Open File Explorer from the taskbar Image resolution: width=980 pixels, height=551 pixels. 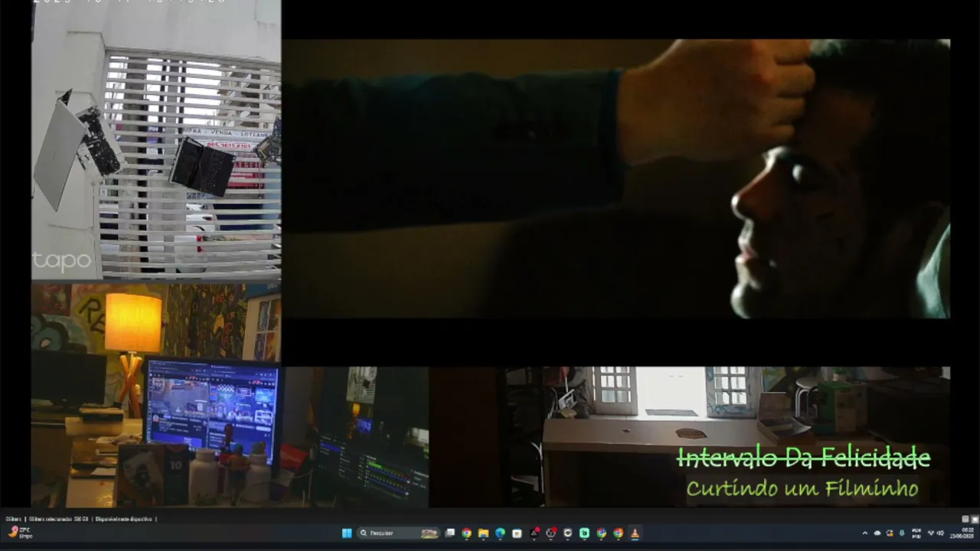coord(483,533)
